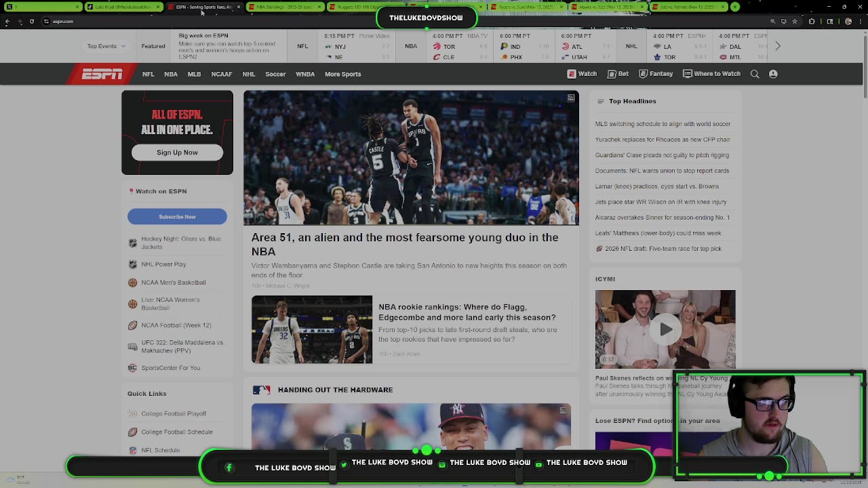Open the MLB navigation menu
868x488 pixels.
pos(194,74)
